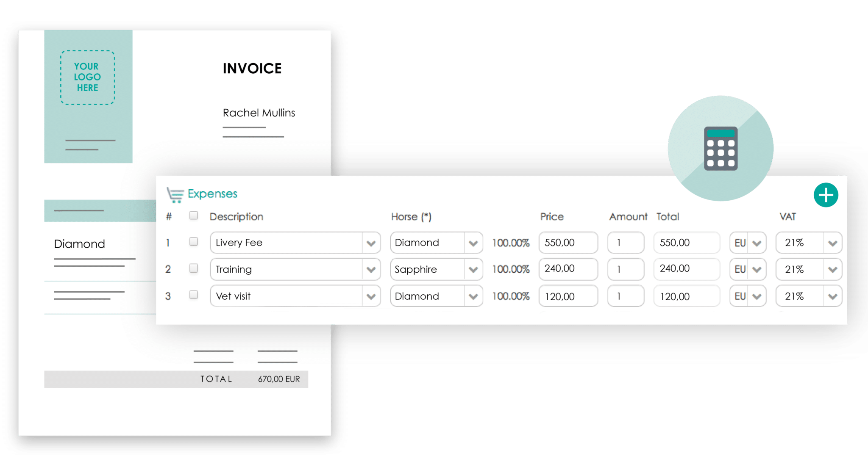
Task: Click the 100.00% value in Training row
Action: pyautogui.click(x=511, y=269)
